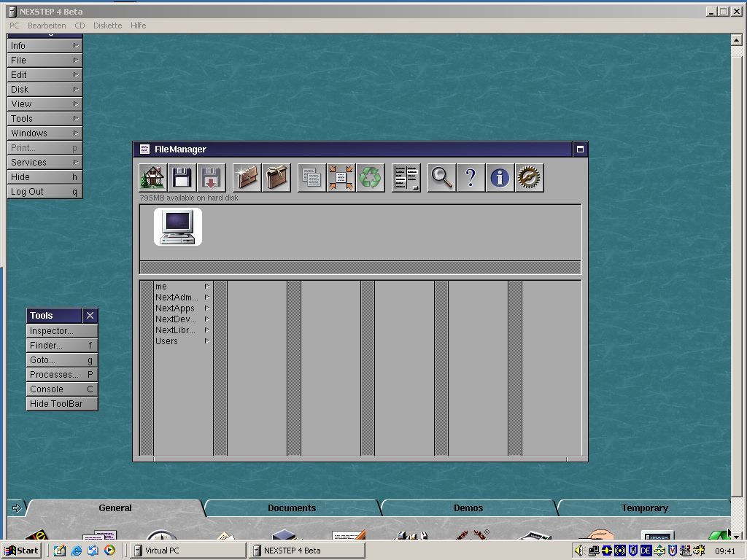The width and height of the screenshot is (747, 560).
Task: Switch to the General dock tab
Action: (x=115, y=508)
